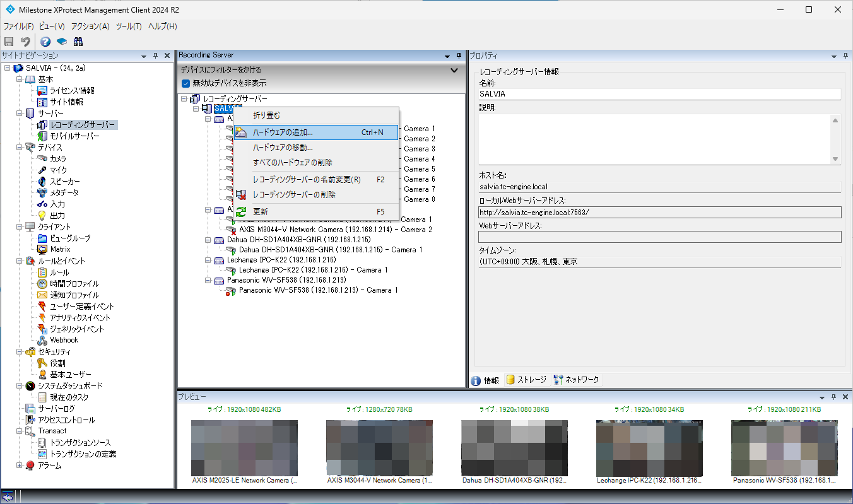
Task: Click the 名前 field containing SALVIA
Action: tap(659, 94)
